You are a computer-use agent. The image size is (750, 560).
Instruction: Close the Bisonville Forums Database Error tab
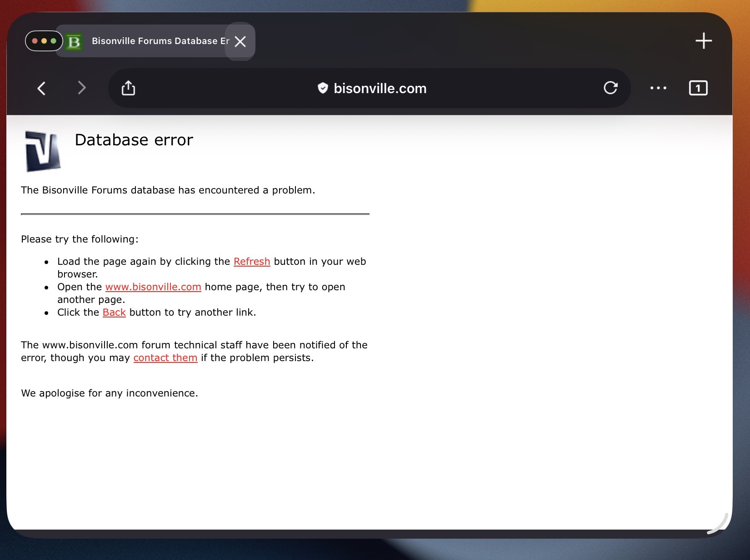click(240, 41)
